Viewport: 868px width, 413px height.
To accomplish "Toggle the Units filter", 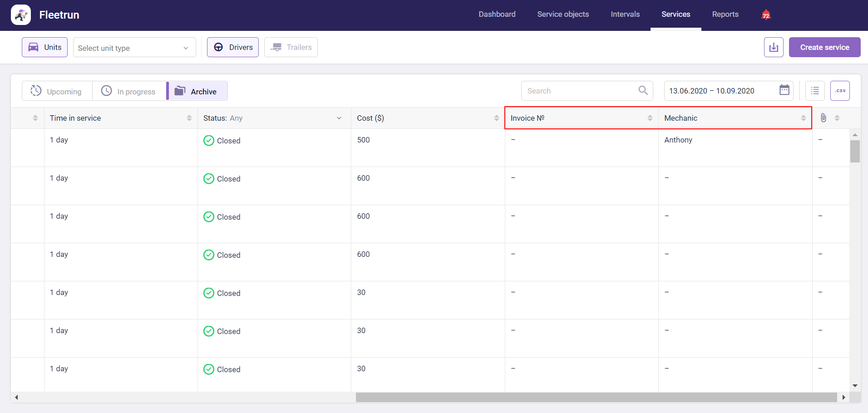I will point(44,47).
